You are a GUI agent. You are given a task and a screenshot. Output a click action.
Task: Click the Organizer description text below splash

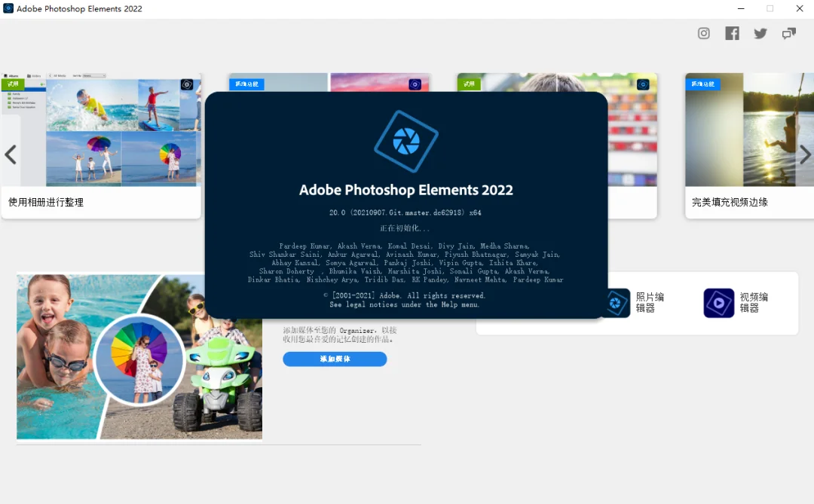click(340, 334)
